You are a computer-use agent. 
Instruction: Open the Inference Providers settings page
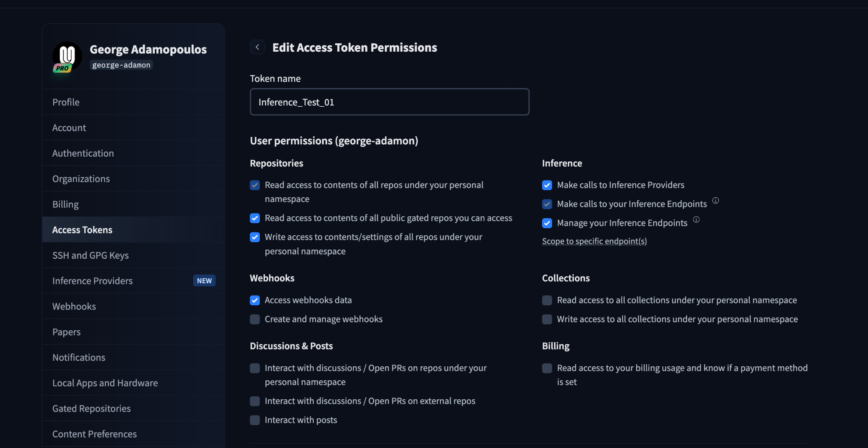click(x=92, y=281)
